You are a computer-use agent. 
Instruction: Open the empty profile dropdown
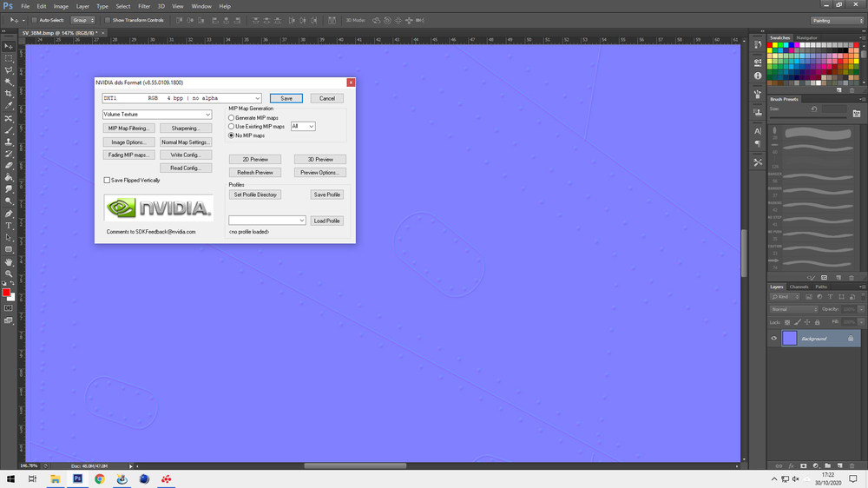(x=266, y=221)
